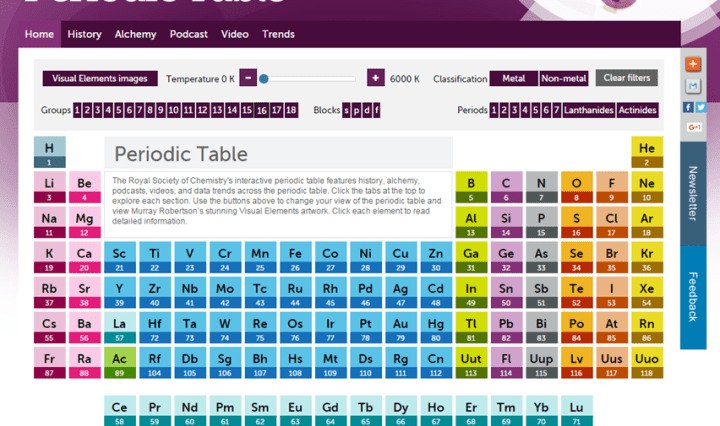Select group 16 filter button
The image size is (720, 426).
pos(261,110)
